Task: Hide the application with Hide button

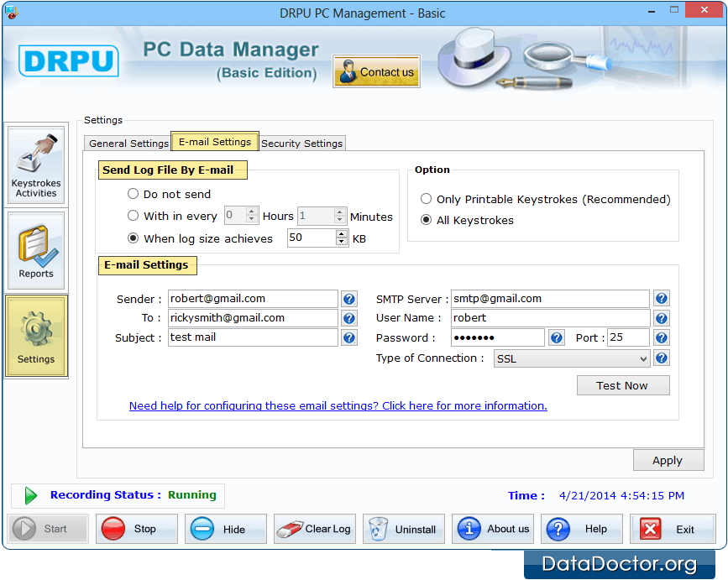Action: coord(226,529)
